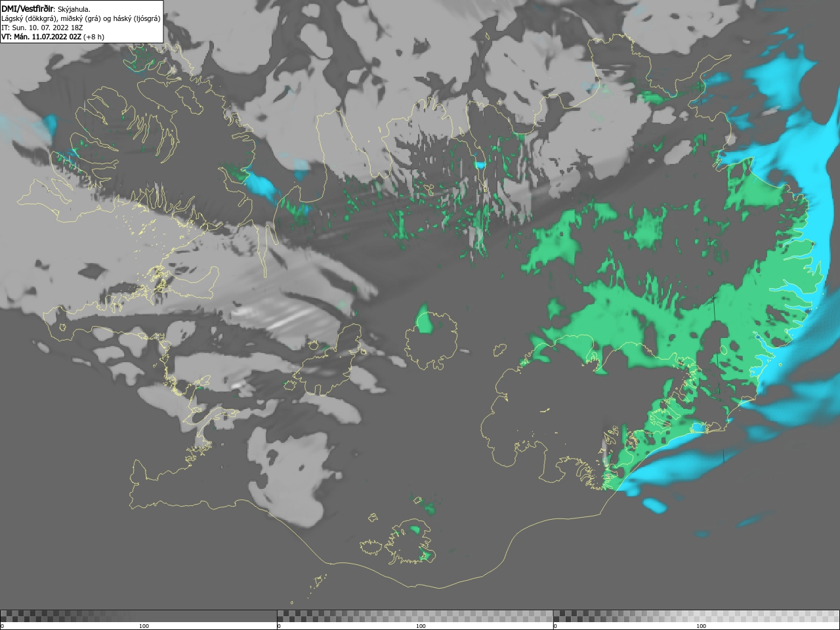Screen dimensions: 840x630
Task: Click the 'VT: Mán. 11.07.2022 02Z (+8 h)' line
Action: (52, 37)
